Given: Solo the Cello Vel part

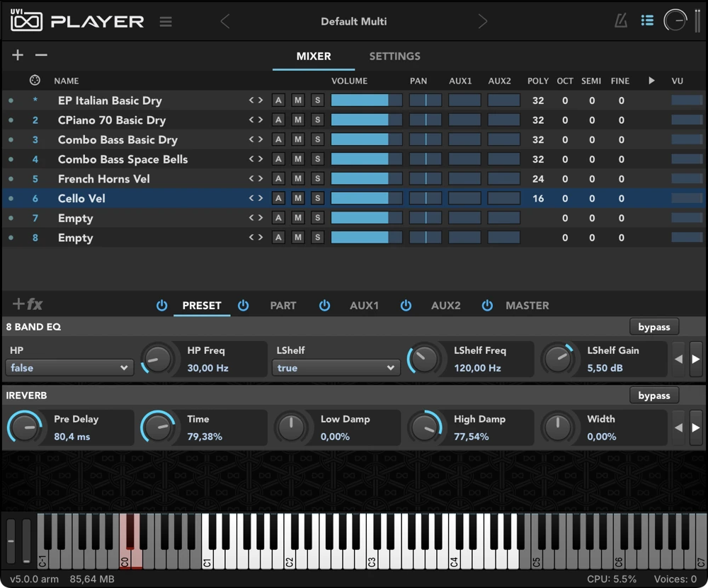Looking at the screenshot, I should [317, 198].
